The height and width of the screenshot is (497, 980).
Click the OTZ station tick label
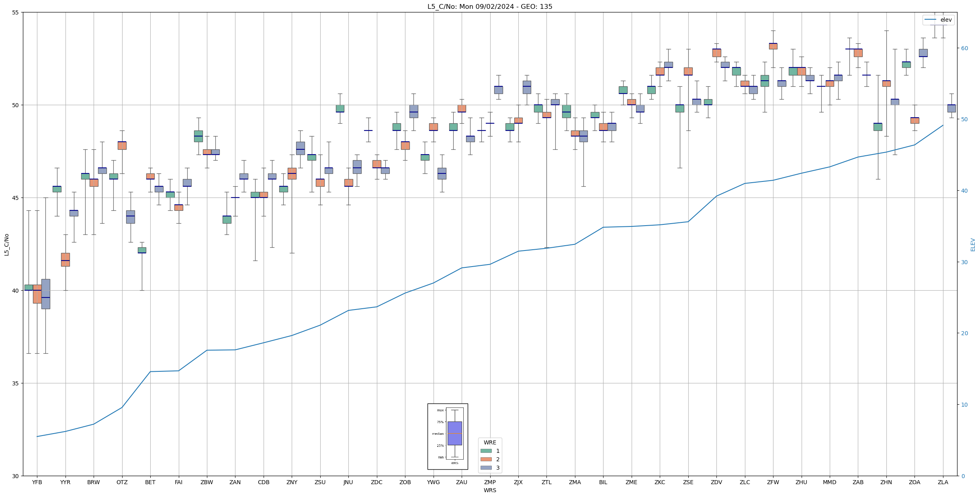point(122,482)
